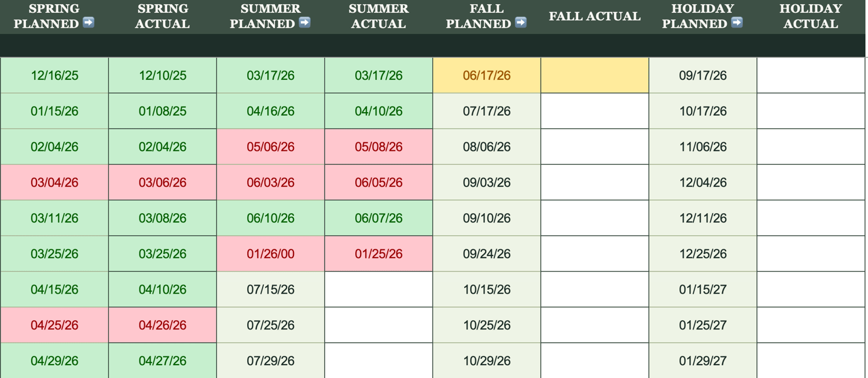Click the arrow icon beside Fall Planned
868x378 pixels.
point(521,23)
